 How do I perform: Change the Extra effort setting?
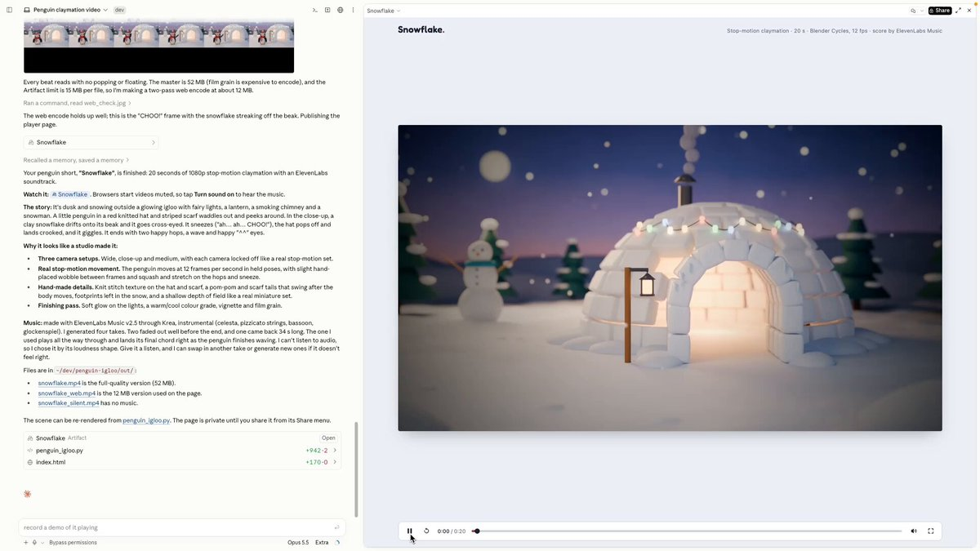point(322,542)
